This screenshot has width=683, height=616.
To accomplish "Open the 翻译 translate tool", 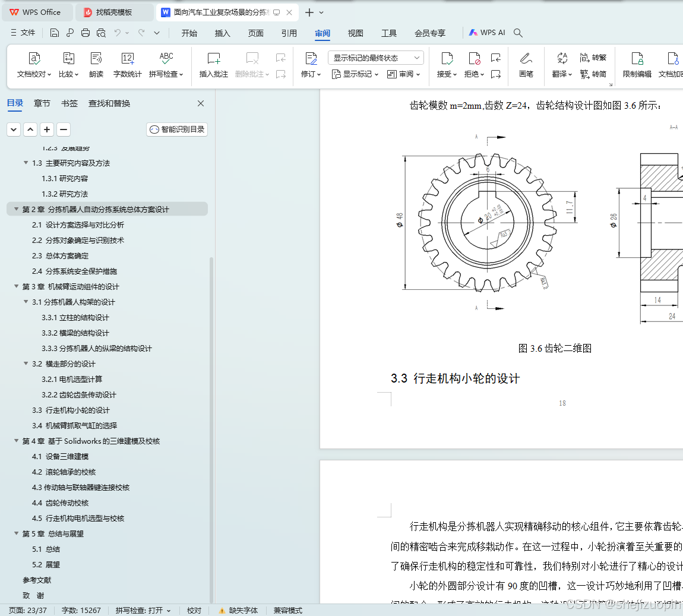I will [x=562, y=65].
